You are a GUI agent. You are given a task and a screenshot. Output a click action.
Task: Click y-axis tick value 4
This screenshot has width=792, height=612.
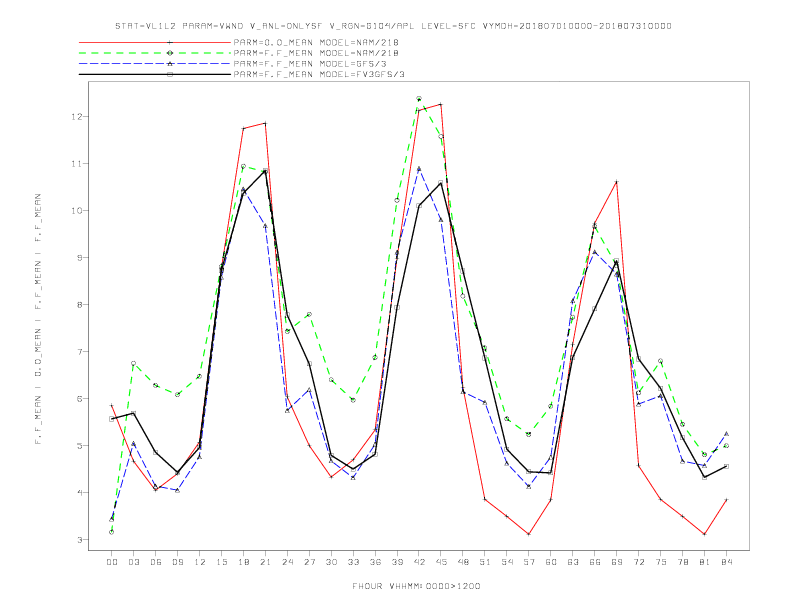point(79,492)
